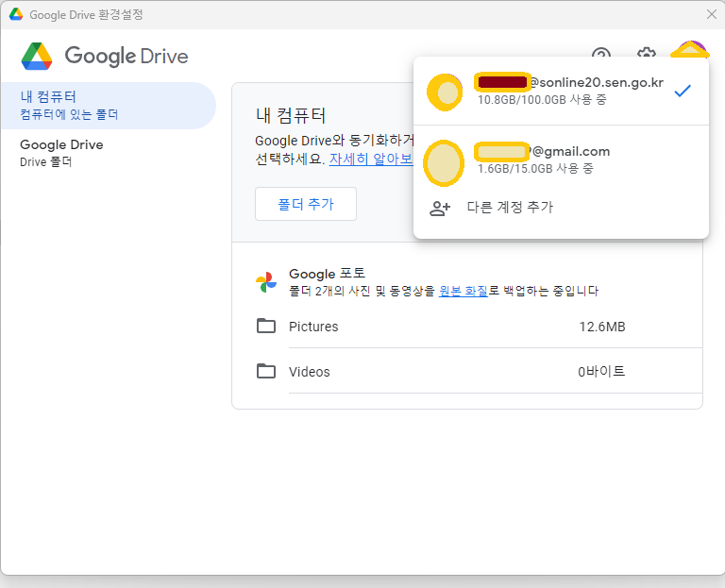Click the 내 컴퓨터 panel heading
The height and width of the screenshot is (588, 725).
coord(291,115)
